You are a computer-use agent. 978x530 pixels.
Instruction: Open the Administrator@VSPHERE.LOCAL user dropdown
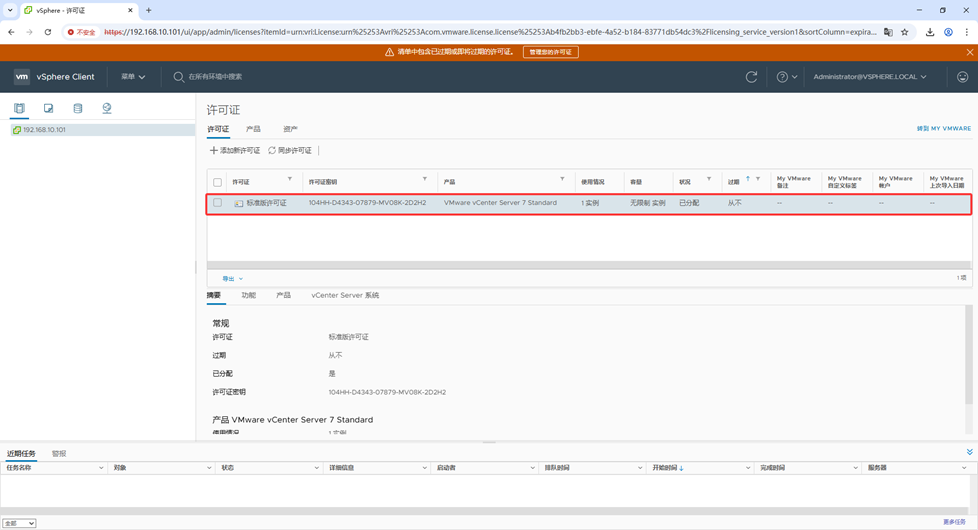pyautogui.click(x=869, y=77)
